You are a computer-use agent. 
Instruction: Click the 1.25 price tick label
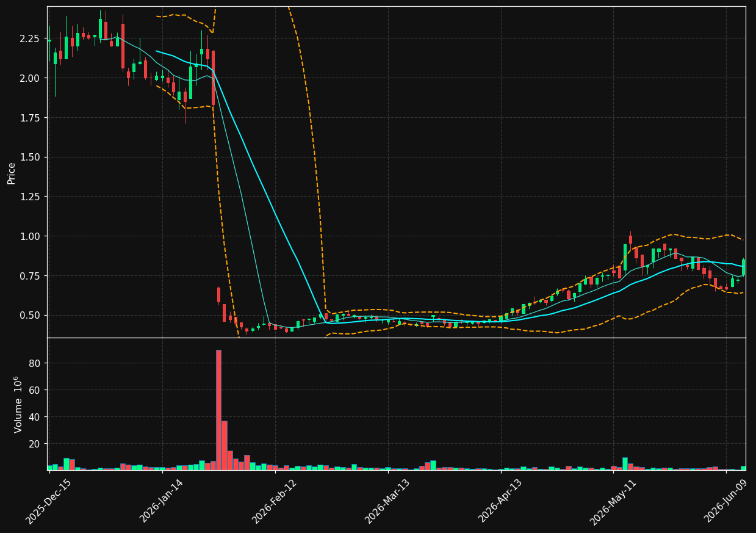31,197
